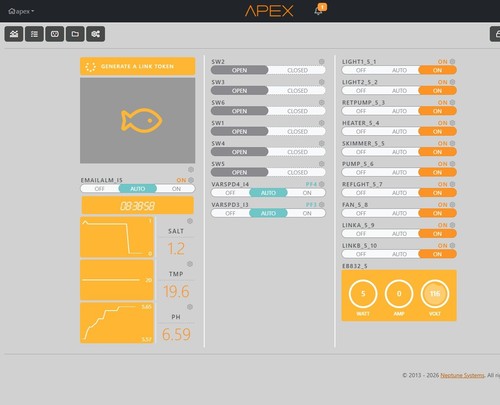Click the fish placeholder video tile
500x405 pixels.
(138, 120)
